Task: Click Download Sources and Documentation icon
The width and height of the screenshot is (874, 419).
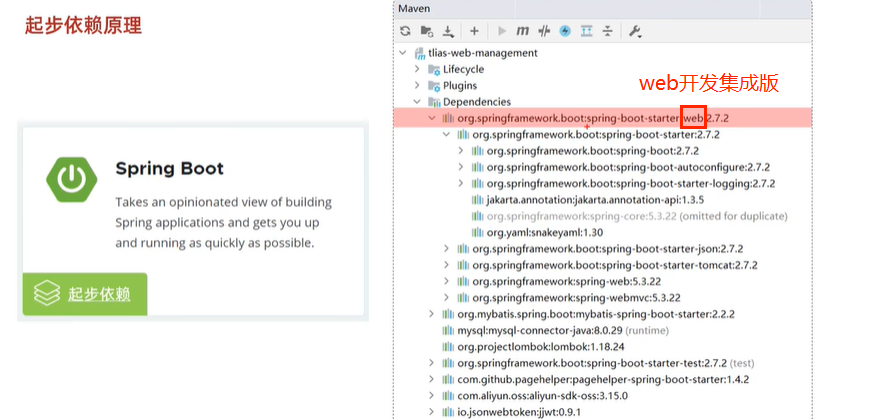Action: pyautogui.click(x=448, y=31)
